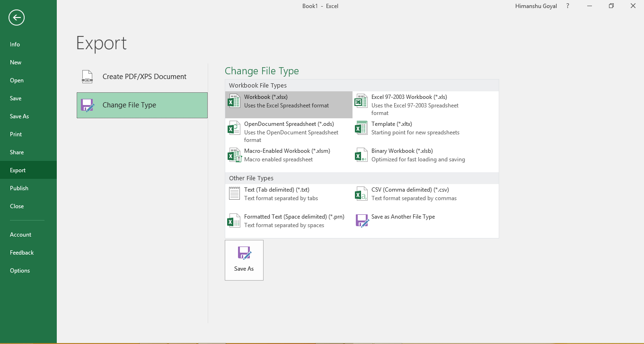Open the Print section
The height and width of the screenshot is (344, 644).
(16, 134)
